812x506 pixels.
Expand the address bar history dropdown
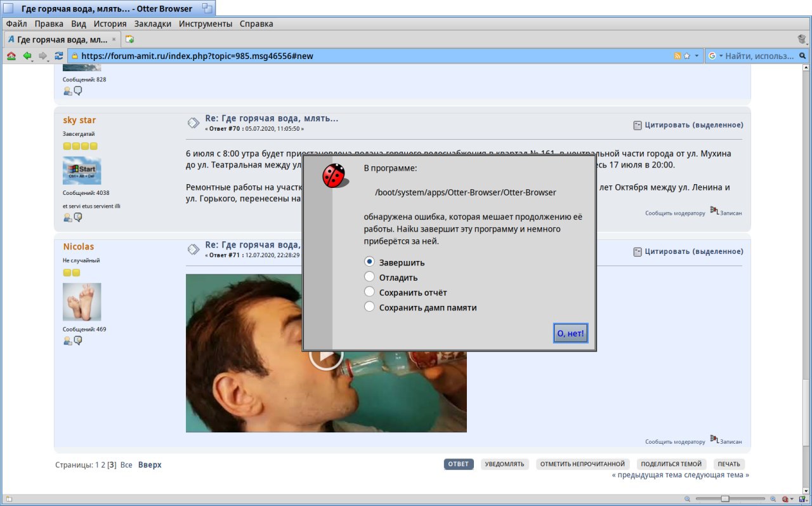click(697, 56)
